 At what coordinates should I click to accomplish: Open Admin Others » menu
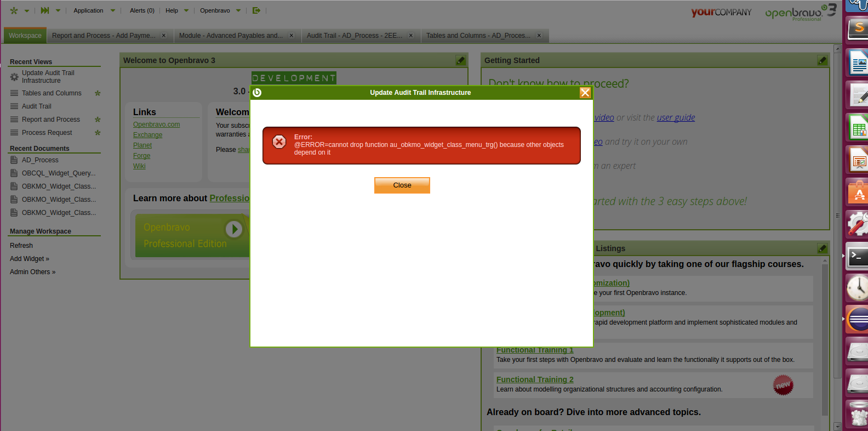click(33, 272)
